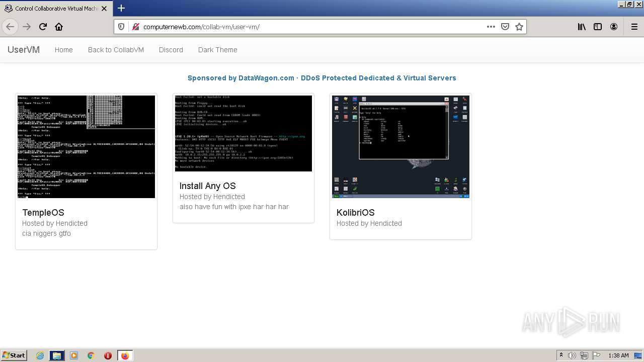The height and width of the screenshot is (362, 644).
Task: Open the Discord nav link
Action: click(171, 50)
